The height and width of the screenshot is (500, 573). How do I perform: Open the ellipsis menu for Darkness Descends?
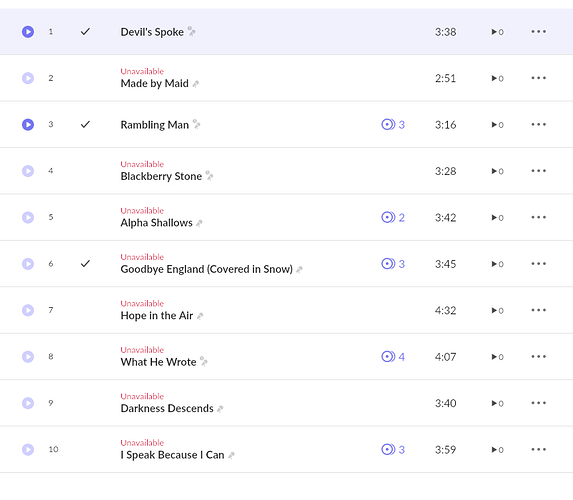click(539, 403)
